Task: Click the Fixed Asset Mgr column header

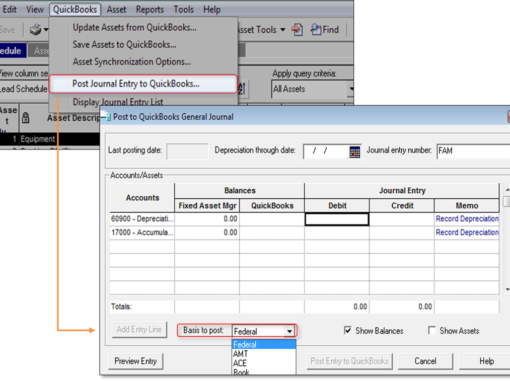Action: [x=207, y=206]
